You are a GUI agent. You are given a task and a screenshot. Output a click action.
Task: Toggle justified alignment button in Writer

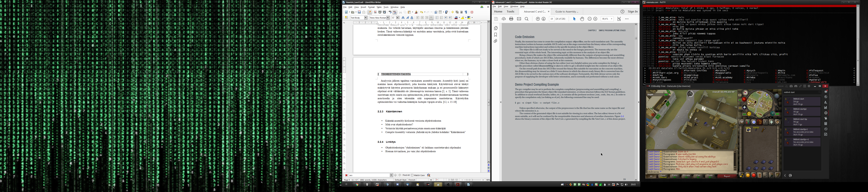(431, 18)
